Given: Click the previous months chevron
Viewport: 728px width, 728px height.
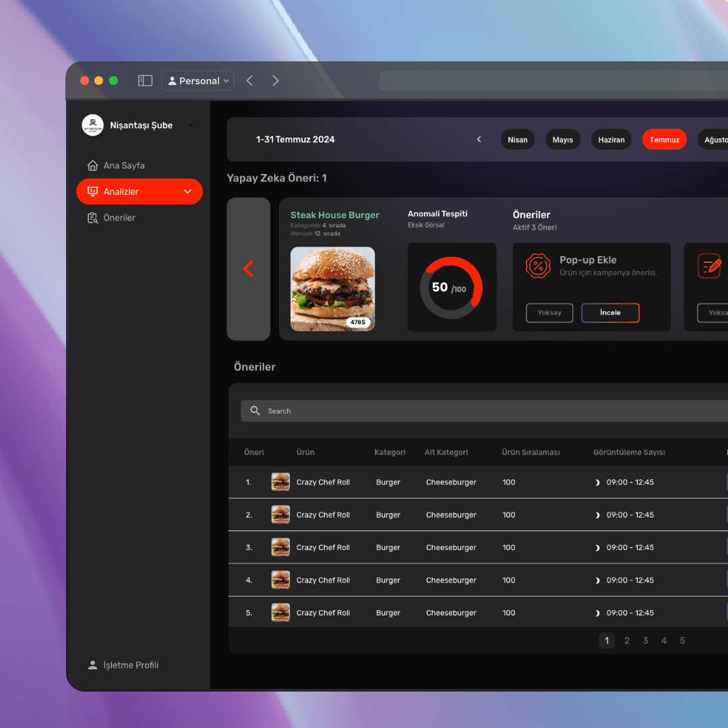Looking at the screenshot, I should click(x=479, y=140).
